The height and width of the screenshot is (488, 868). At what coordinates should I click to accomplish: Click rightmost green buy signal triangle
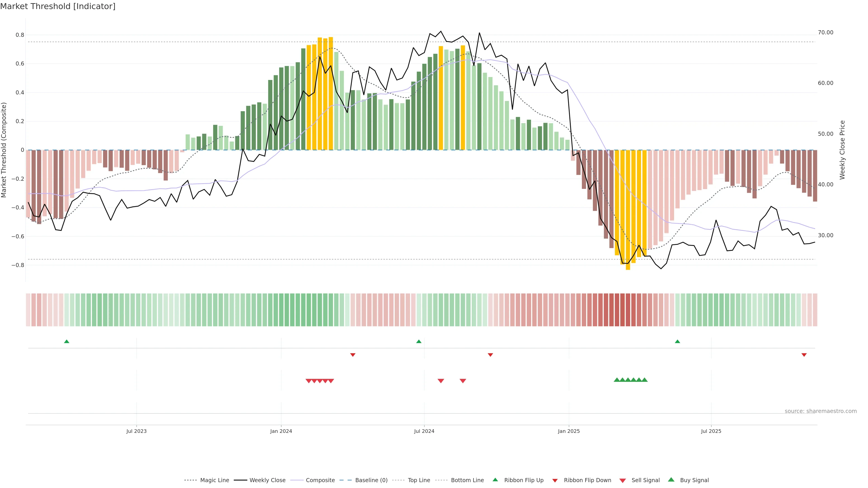(x=645, y=380)
